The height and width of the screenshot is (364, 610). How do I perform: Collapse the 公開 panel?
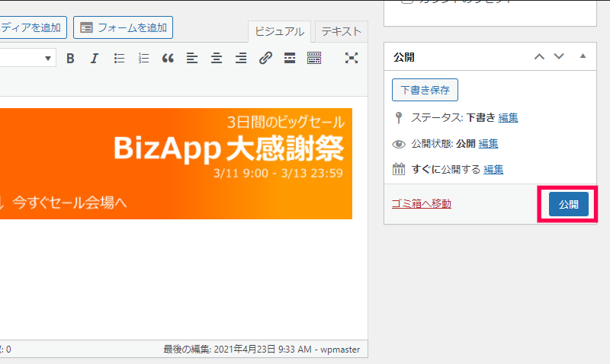583,56
